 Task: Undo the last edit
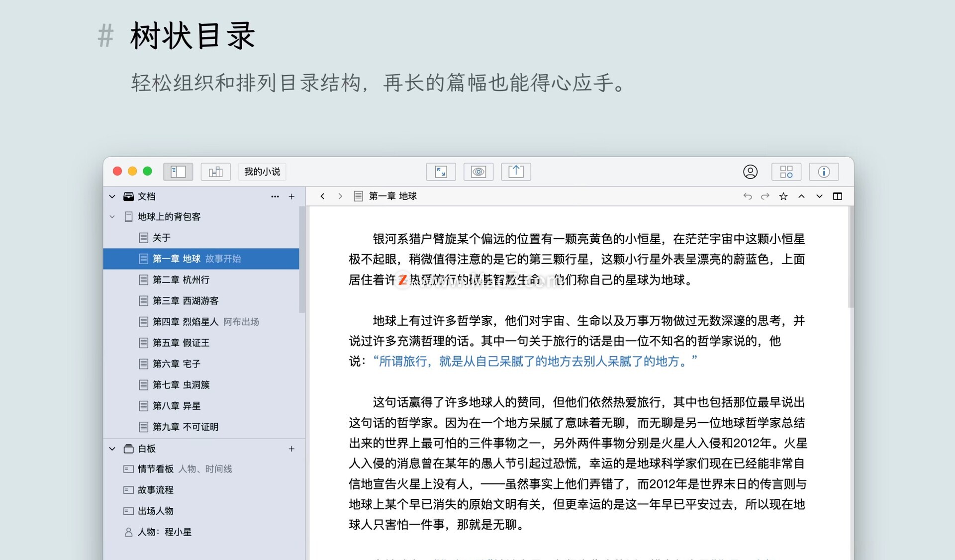tap(748, 196)
